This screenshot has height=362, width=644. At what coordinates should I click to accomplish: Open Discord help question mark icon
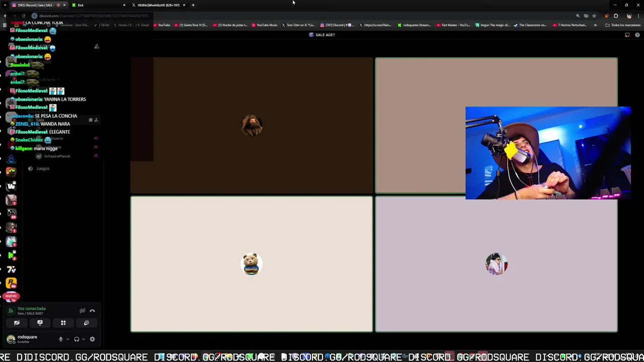coord(637,35)
